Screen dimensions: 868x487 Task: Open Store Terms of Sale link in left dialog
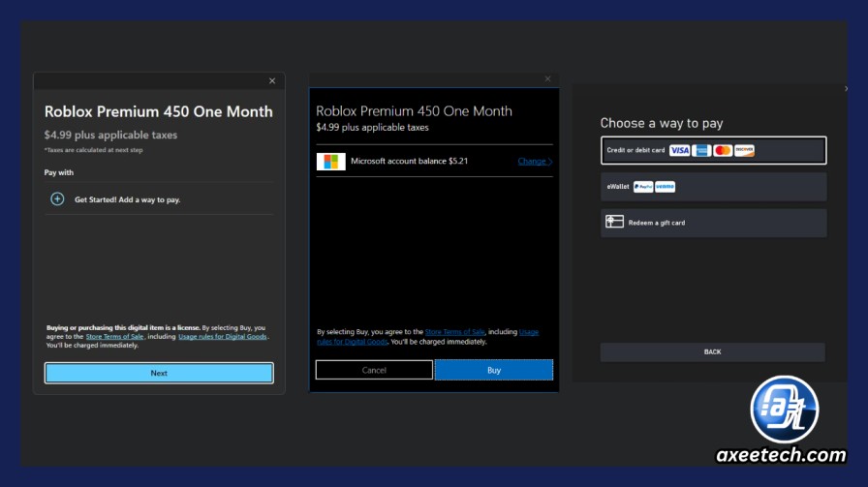pyautogui.click(x=114, y=337)
